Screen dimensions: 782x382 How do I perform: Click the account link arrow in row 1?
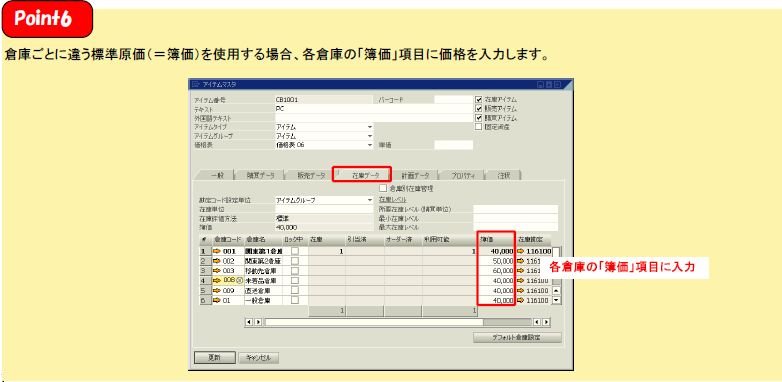(x=521, y=251)
